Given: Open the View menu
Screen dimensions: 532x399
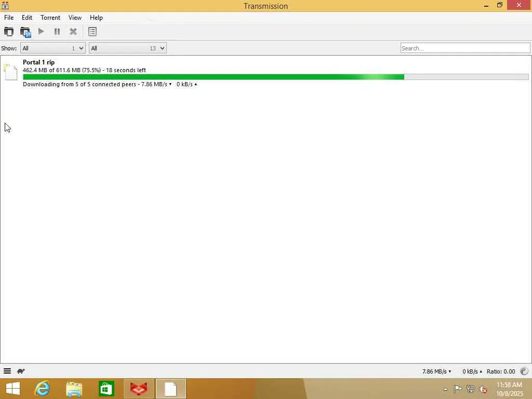Looking at the screenshot, I should [75, 18].
